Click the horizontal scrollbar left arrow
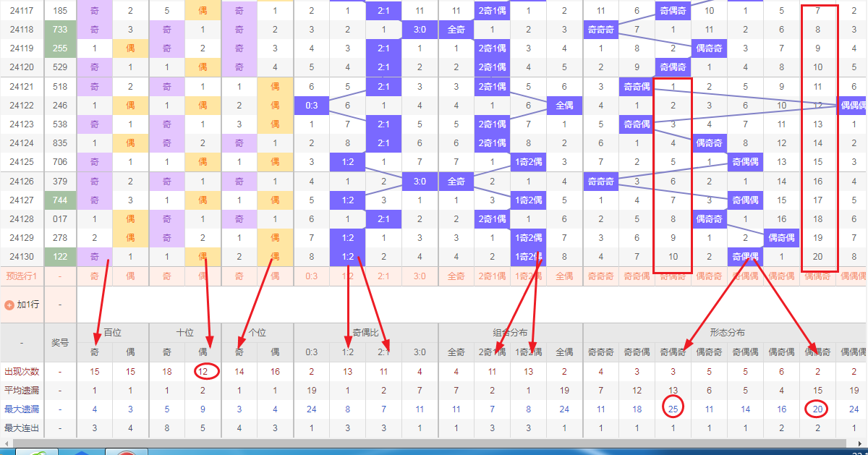The image size is (868, 455). pos(4,443)
